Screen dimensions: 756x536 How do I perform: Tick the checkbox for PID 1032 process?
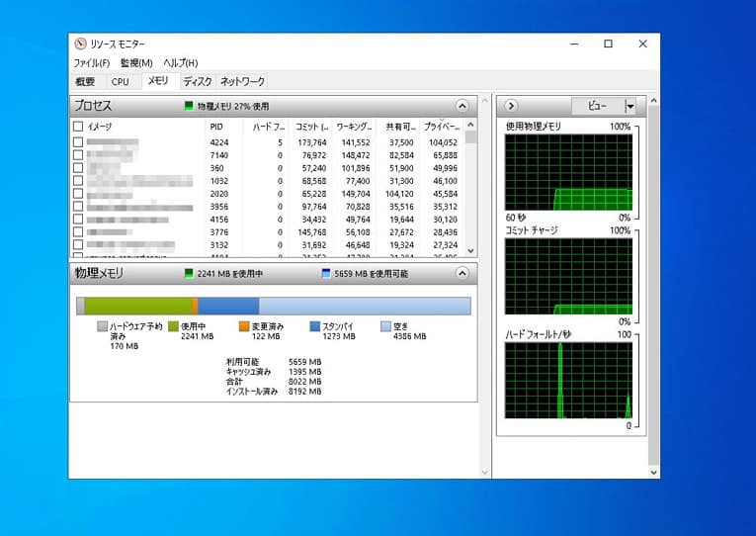(78, 181)
